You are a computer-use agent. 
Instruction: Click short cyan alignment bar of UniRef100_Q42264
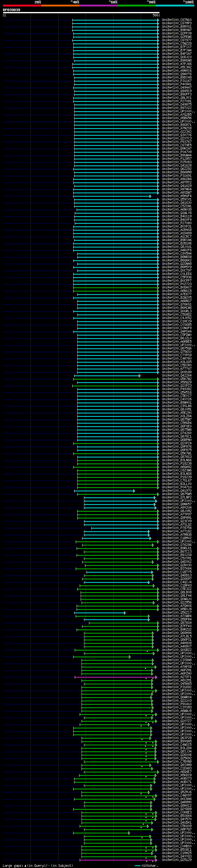(x=107, y=375)
